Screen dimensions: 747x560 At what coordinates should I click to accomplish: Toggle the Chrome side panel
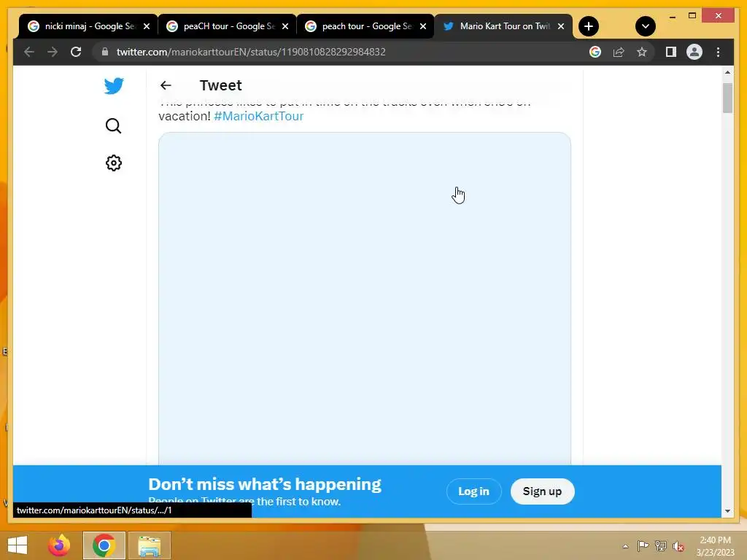coord(671,52)
